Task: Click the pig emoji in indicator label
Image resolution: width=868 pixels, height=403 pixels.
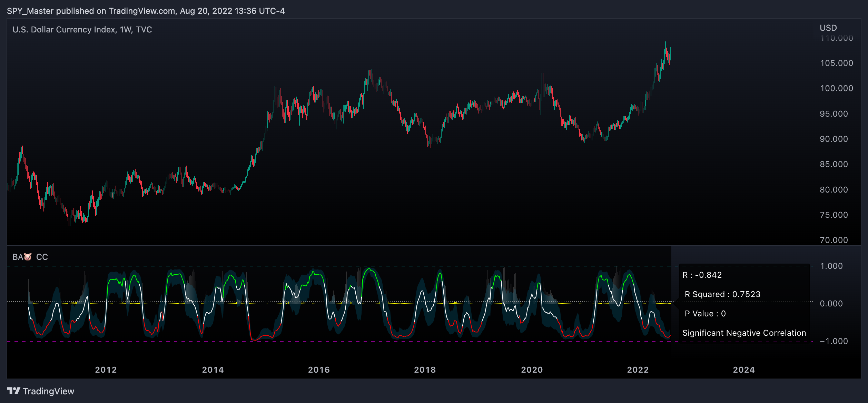Action: pyautogui.click(x=28, y=257)
